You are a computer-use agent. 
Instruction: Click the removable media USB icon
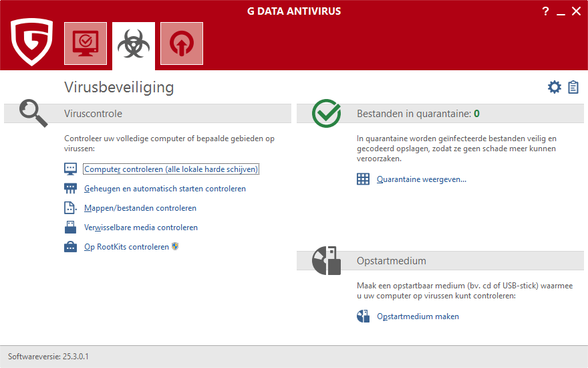(x=71, y=227)
